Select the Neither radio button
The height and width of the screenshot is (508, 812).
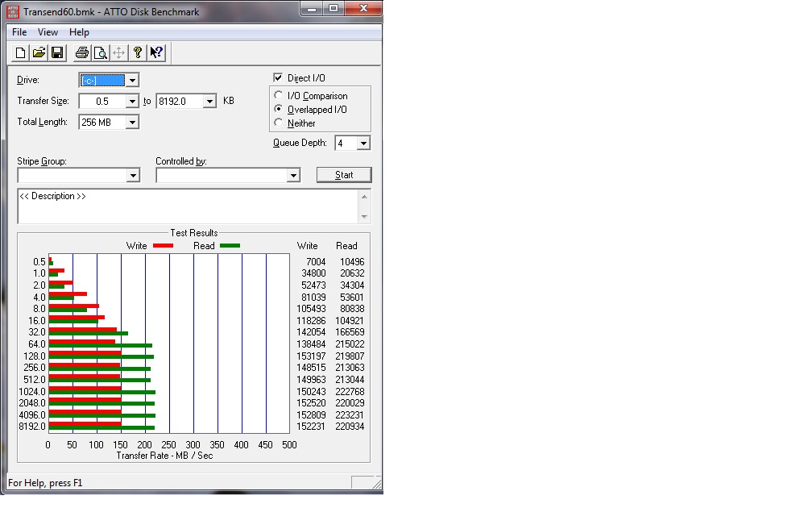[x=279, y=123]
